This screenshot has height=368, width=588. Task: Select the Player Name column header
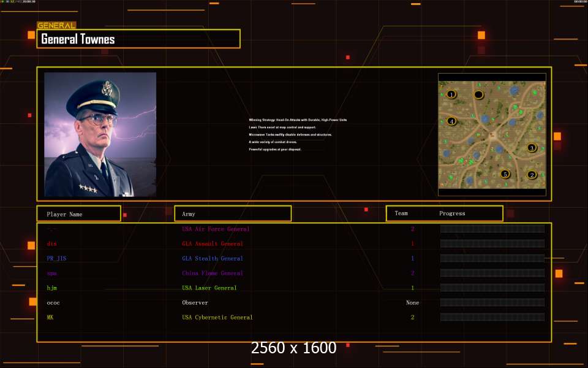tap(79, 213)
